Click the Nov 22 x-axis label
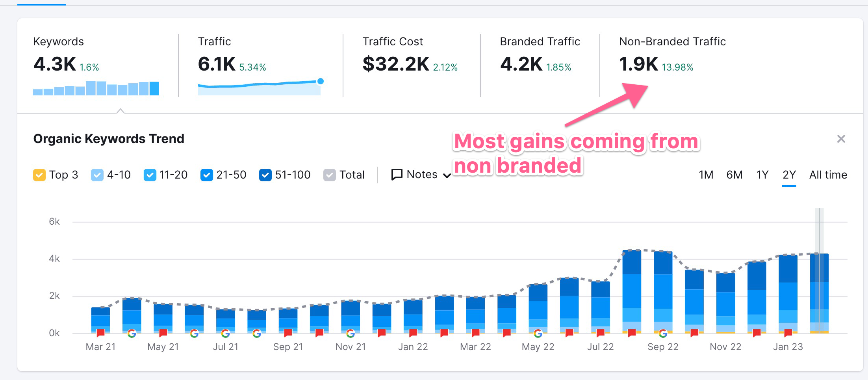868x380 pixels. [725, 347]
